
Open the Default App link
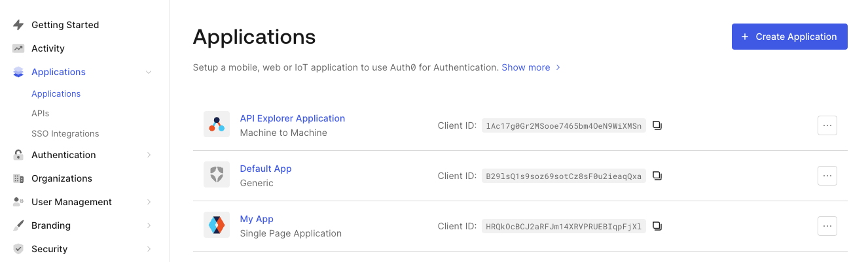pos(266,169)
